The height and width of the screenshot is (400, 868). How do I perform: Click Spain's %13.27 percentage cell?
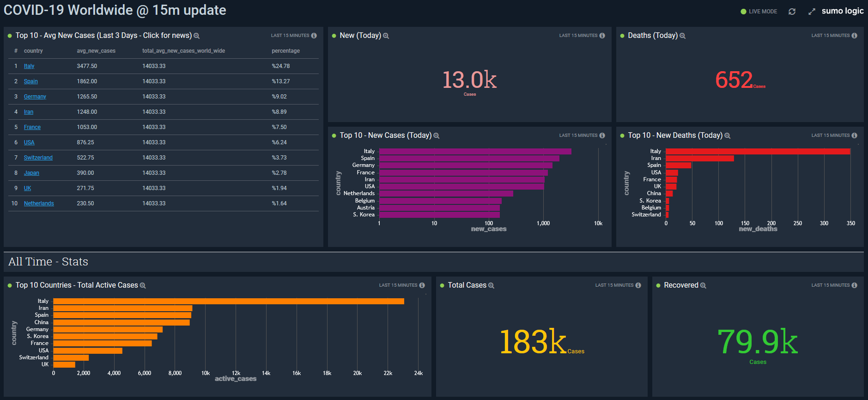[x=281, y=81]
